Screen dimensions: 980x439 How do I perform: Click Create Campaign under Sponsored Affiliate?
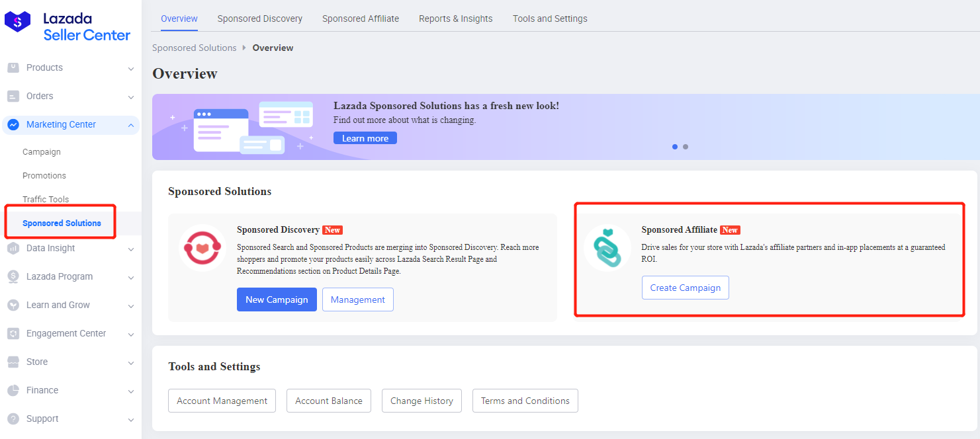[x=685, y=288]
